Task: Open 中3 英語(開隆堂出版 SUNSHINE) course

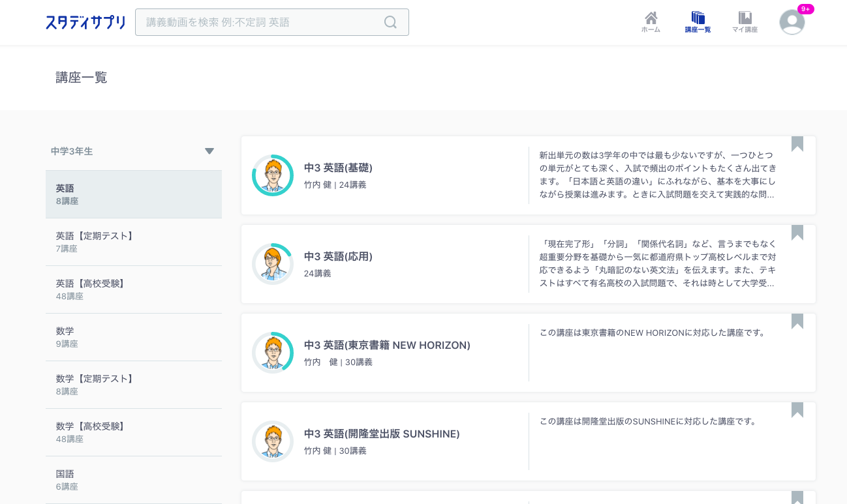Action: point(382,434)
